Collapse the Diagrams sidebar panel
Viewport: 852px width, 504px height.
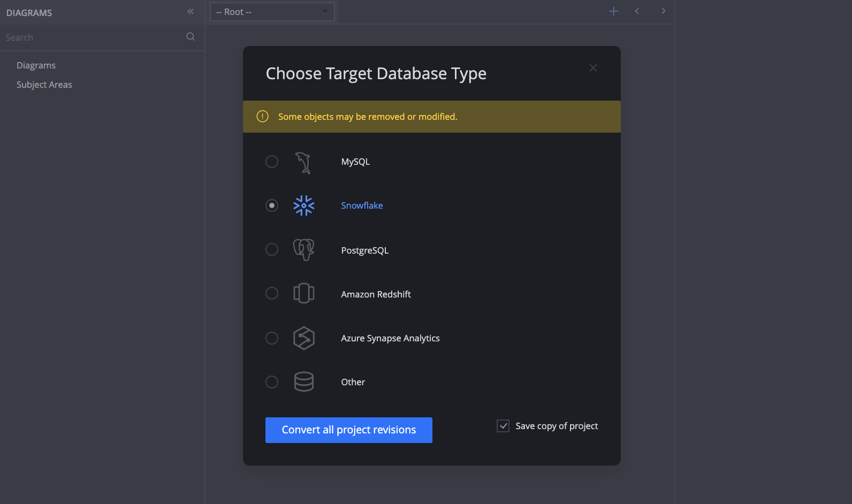pyautogui.click(x=191, y=11)
